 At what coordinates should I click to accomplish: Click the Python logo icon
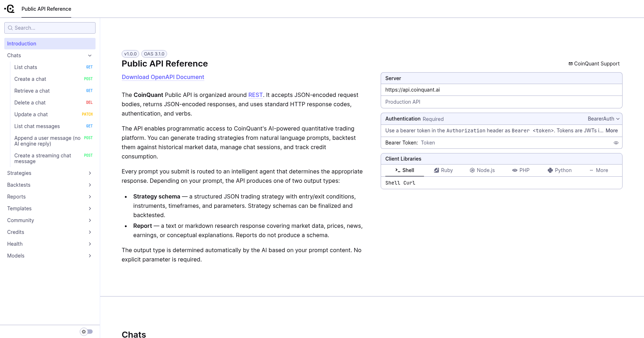click(550, 170)
